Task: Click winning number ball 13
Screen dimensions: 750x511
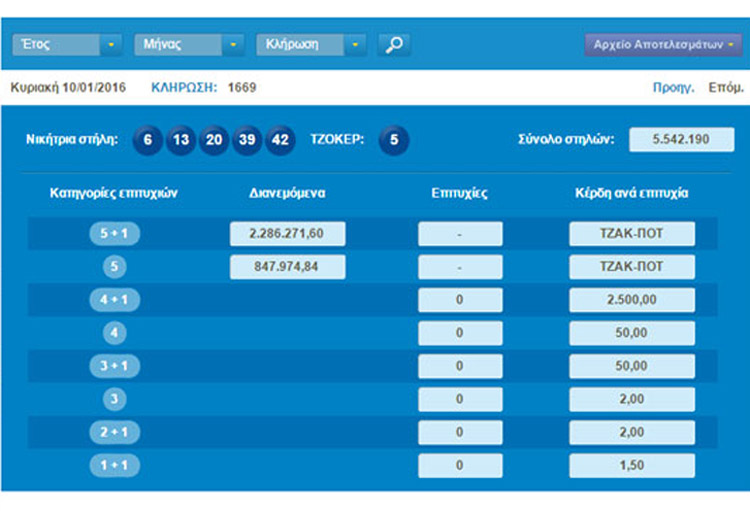Action: (181, 140)
